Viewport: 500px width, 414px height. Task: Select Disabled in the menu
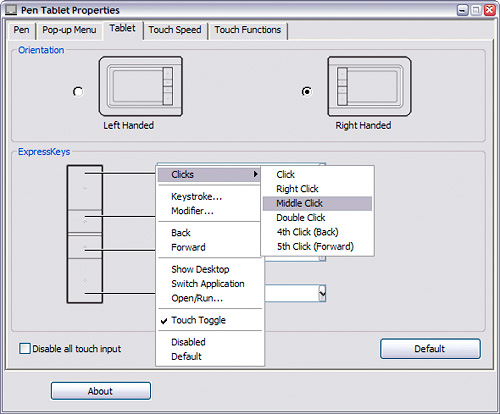[x=210, y=342]
